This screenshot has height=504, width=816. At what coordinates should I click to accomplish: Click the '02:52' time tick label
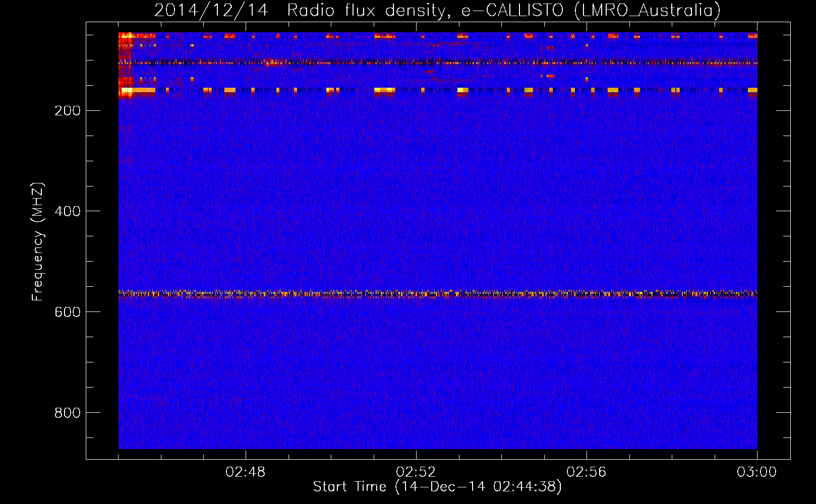click(x=416, y=472)
